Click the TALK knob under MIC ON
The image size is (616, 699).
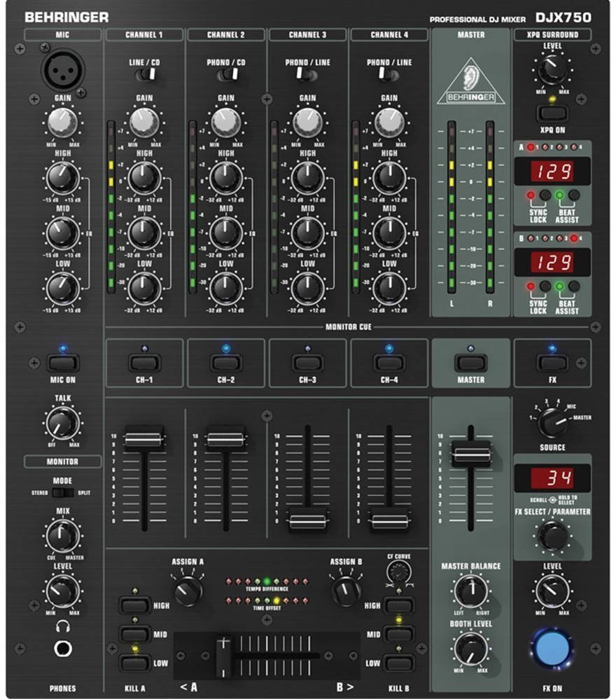point(62,422)
